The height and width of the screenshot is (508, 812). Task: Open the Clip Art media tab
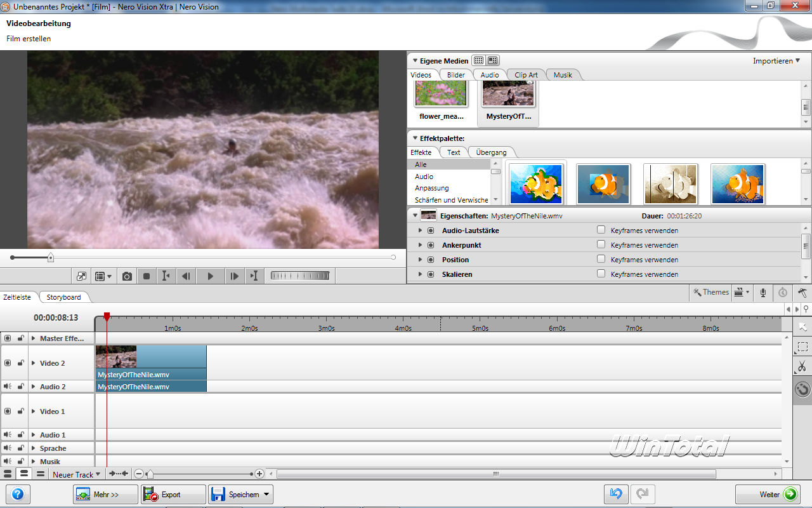click(526, 75)
